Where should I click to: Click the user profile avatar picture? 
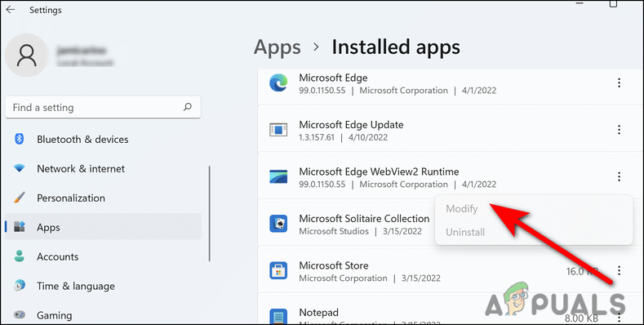pos(27,56)
